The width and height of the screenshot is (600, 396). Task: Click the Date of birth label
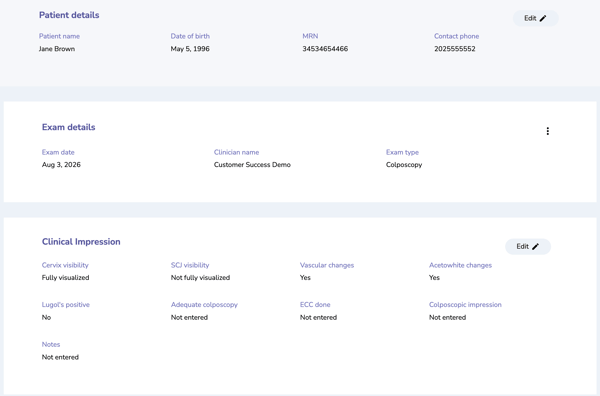[190, 36]
